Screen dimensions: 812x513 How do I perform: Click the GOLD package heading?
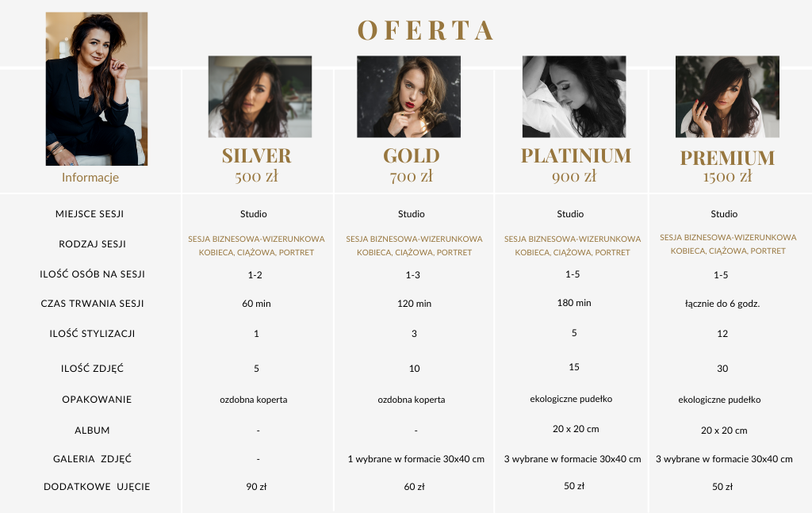pyautogui.click(x=412, y=156)
